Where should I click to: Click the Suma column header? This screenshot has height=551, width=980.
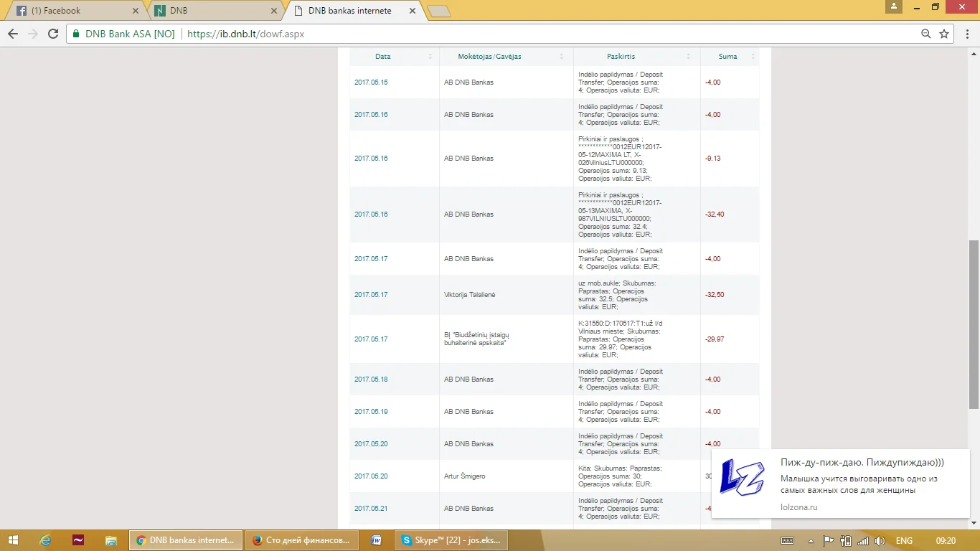pyautogui.click(x=728, y=57)
